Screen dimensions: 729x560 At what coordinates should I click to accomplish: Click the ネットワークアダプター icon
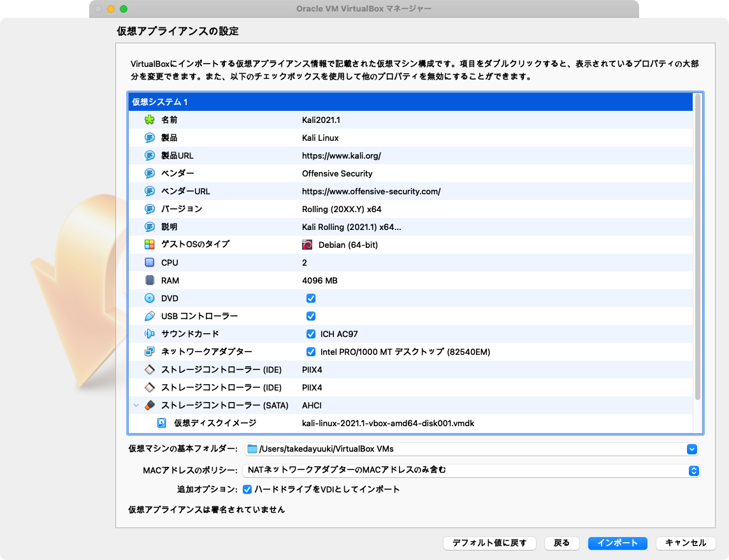pos(149,351)
